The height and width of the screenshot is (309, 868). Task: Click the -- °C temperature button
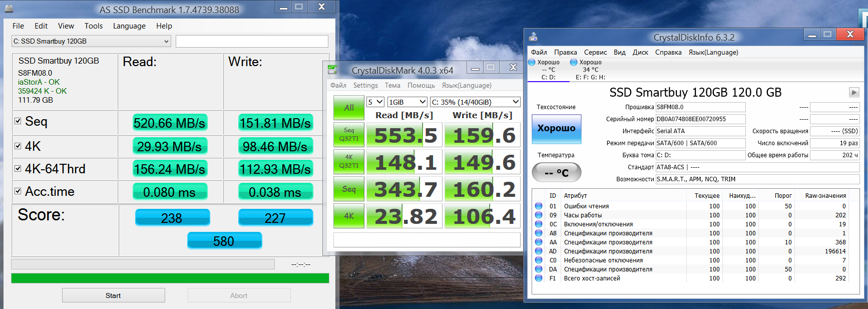pos(556,173)
